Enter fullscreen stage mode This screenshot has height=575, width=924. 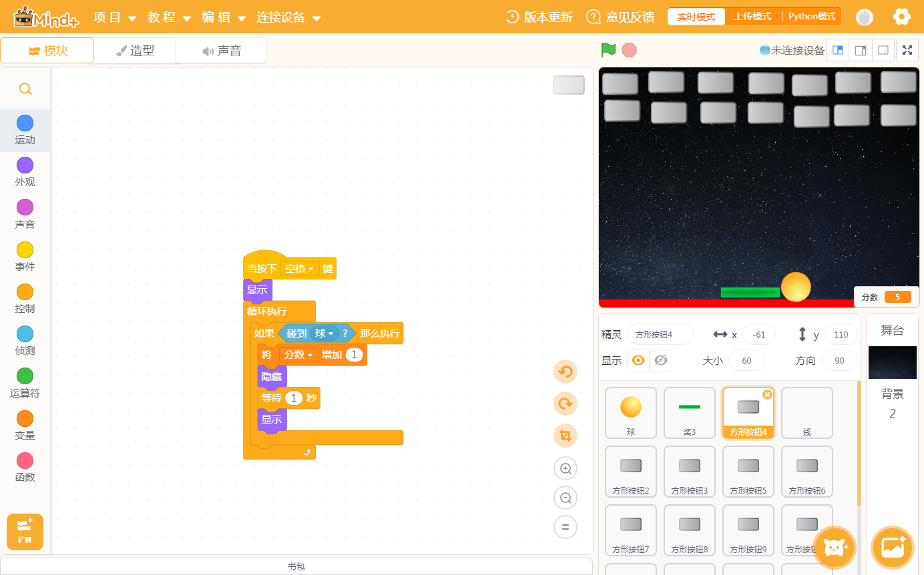tap(907, 50)
